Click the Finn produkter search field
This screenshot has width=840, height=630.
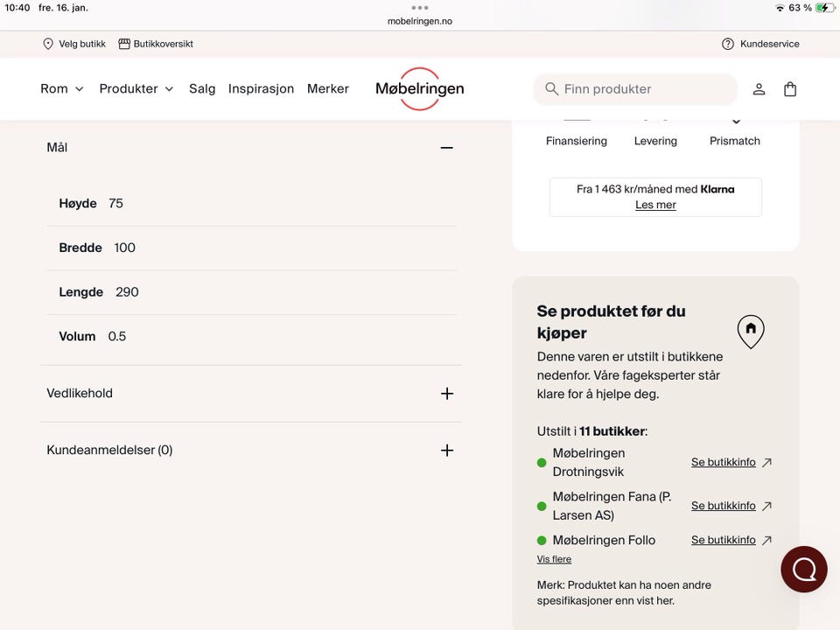[635, 89]
